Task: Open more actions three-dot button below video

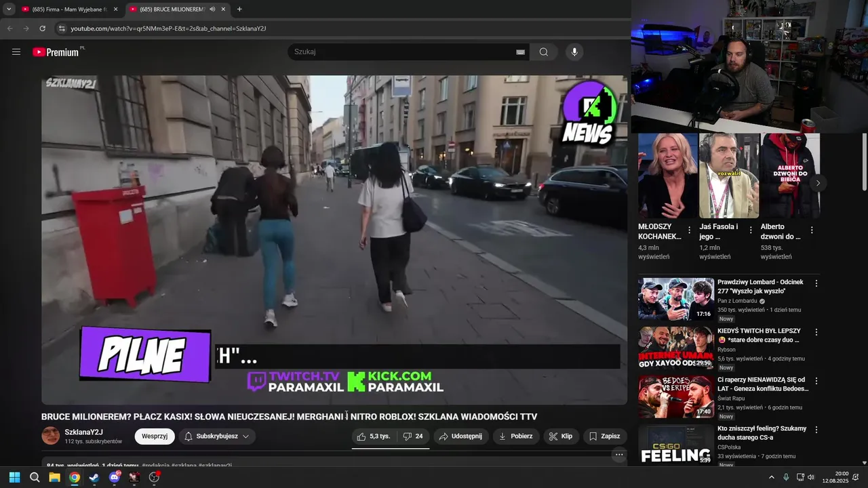Action: 618,455
